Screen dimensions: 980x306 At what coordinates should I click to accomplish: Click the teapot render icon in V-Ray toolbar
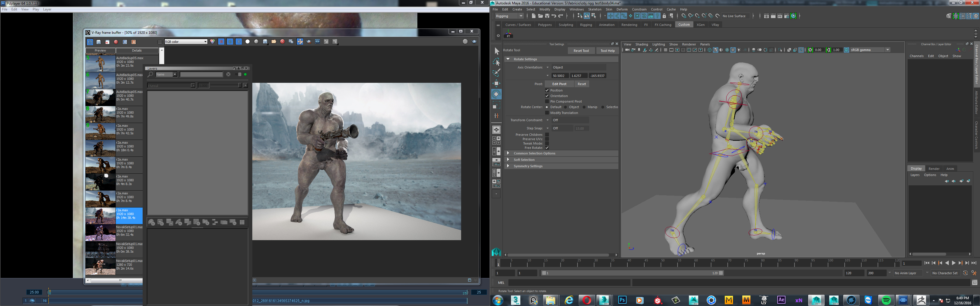pyautogui.click(x=309, y=41)
